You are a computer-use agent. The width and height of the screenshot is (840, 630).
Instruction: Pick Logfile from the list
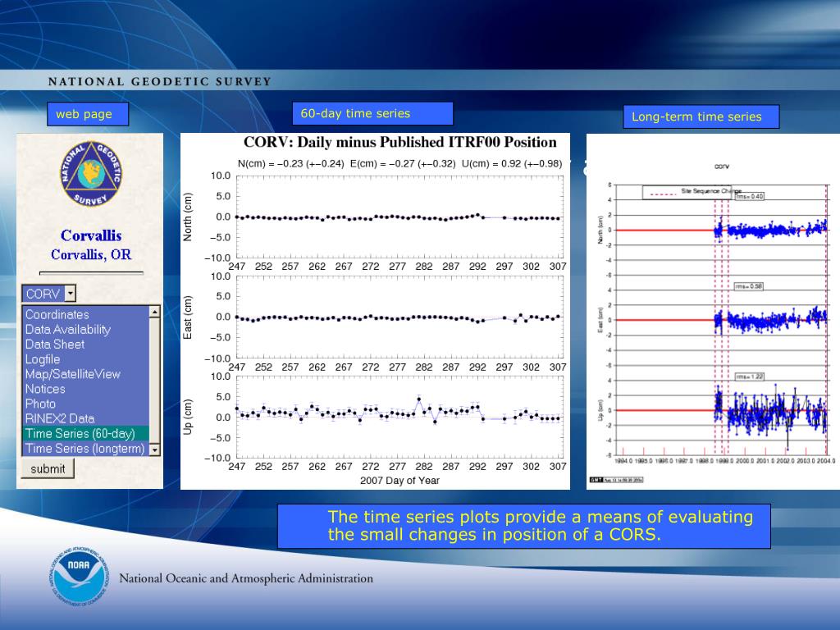point(85,359)
